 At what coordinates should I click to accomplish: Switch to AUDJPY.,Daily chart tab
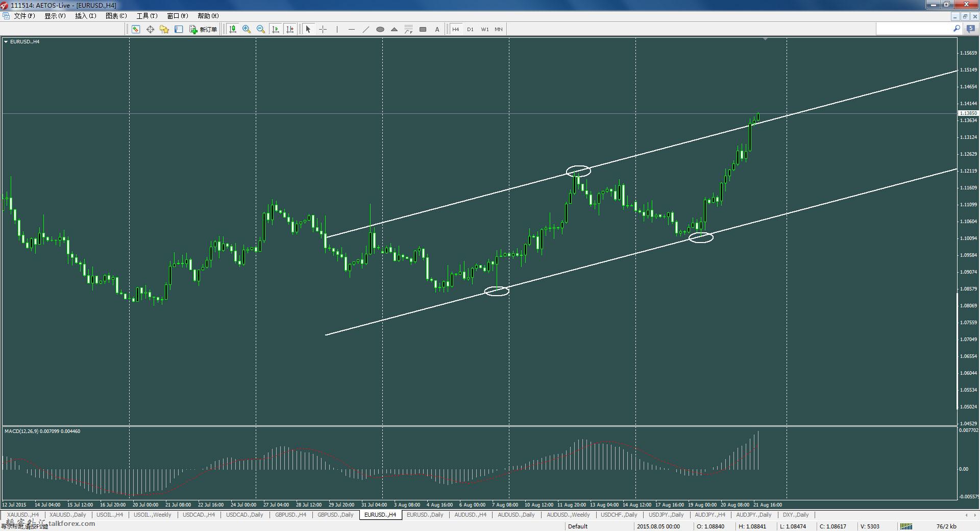point(754,515)
